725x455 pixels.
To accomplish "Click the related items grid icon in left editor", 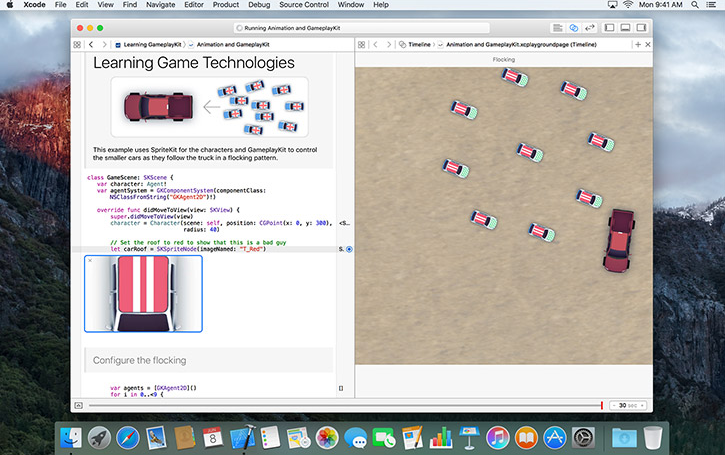I will tap(78, 45).
